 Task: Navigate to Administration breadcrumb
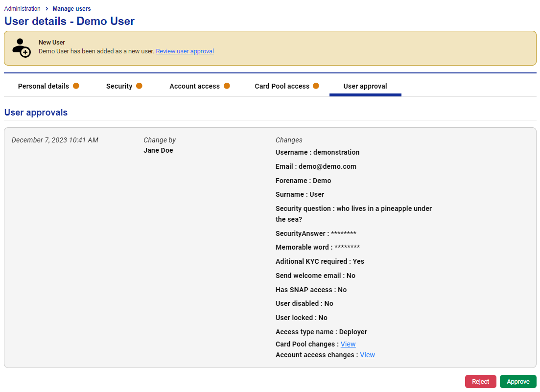point(23,9)
